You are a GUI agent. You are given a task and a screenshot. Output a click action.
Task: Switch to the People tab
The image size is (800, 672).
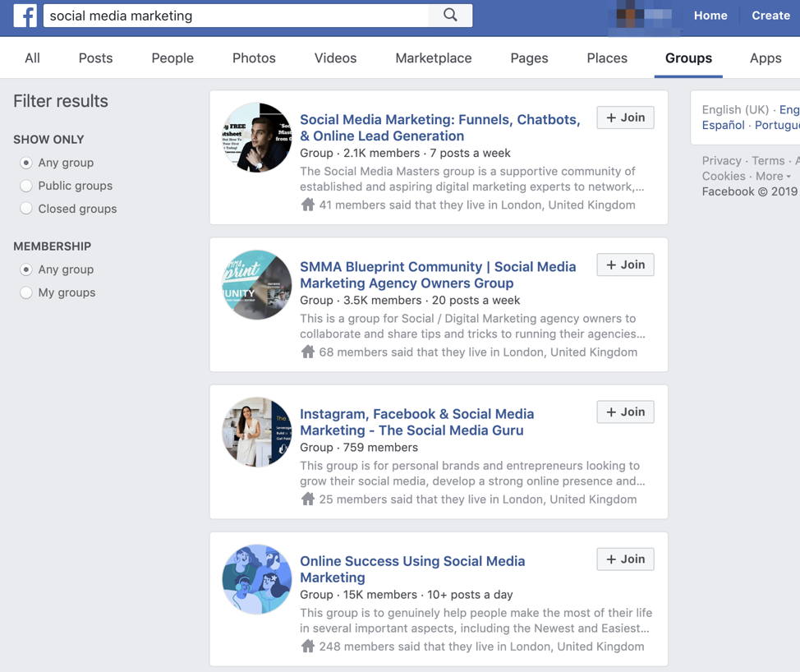tap(172, 58)
